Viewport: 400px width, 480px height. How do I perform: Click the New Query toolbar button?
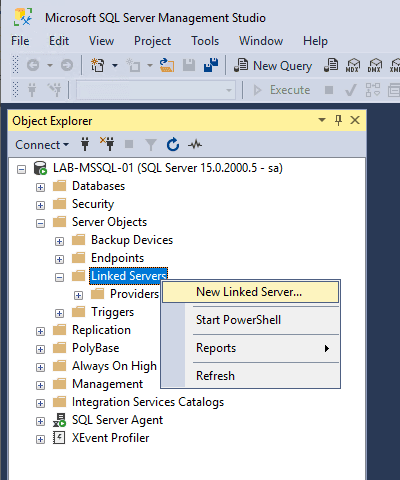click(273, 65)
